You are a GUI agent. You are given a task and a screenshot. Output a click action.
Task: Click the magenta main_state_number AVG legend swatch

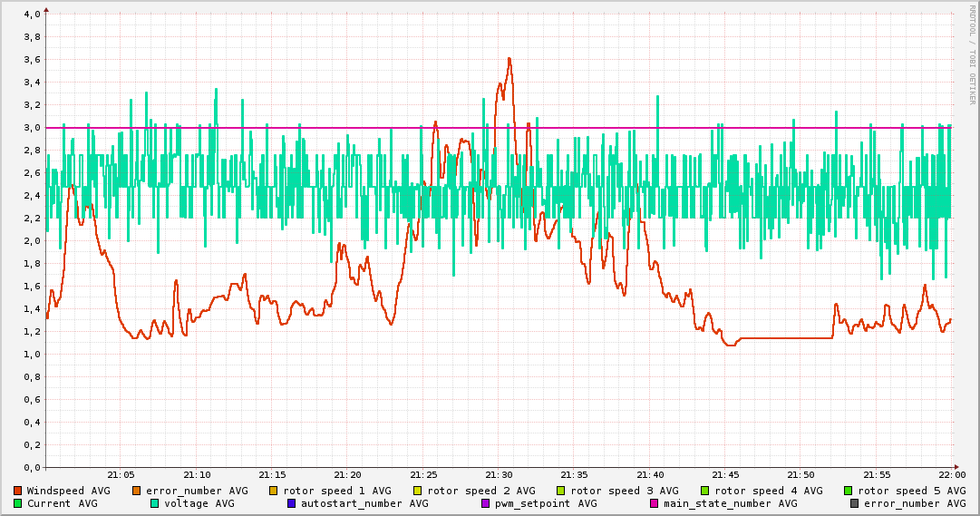coord(654,503)
